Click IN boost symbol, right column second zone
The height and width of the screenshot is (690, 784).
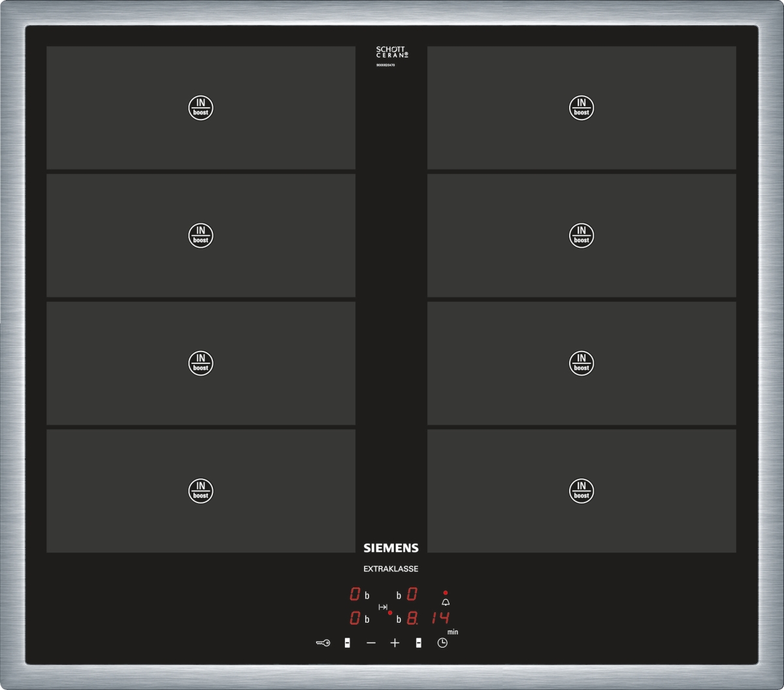[x=581, y=235]
